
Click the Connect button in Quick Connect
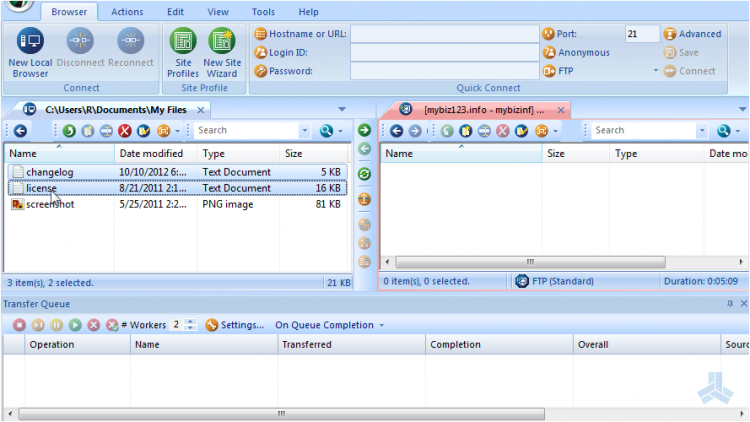689,71
